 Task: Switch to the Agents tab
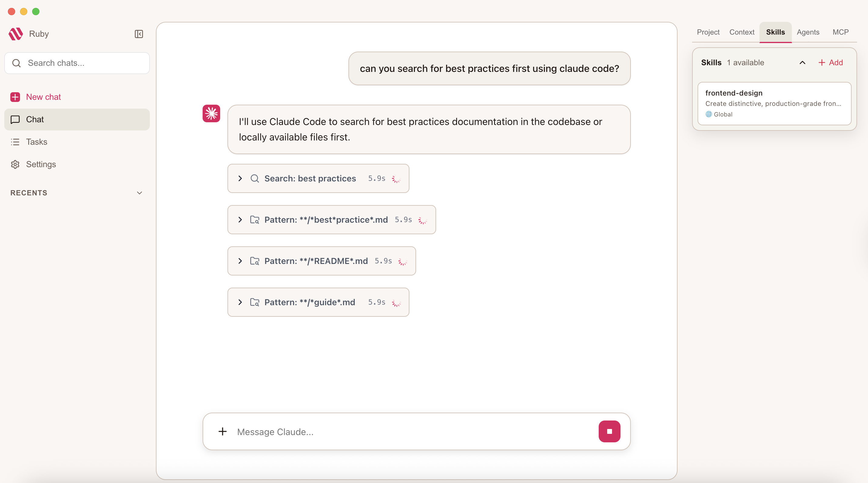coord(808,32)
